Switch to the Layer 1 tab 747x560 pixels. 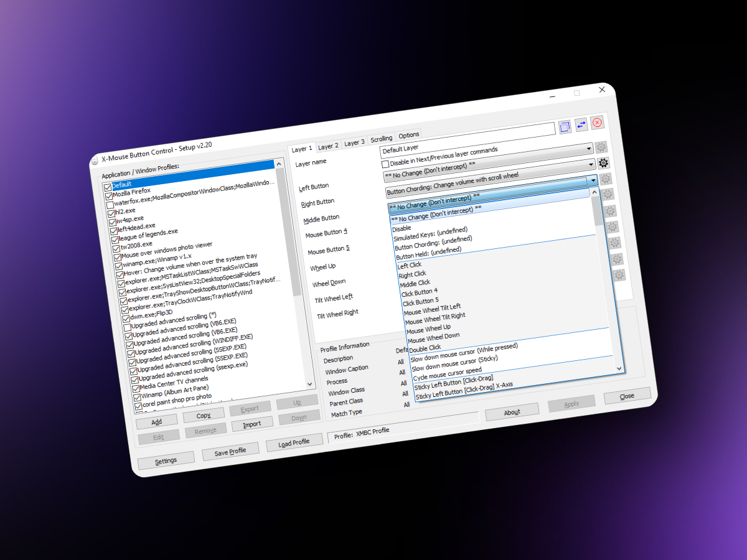click(x=302, y=149)
